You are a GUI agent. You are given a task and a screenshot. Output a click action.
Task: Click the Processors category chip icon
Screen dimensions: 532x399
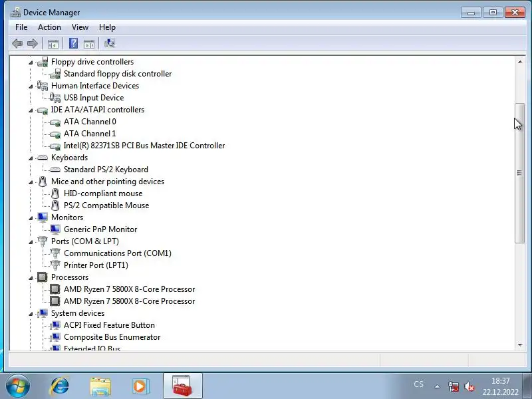pyautogui.click(x=43, y=277)
